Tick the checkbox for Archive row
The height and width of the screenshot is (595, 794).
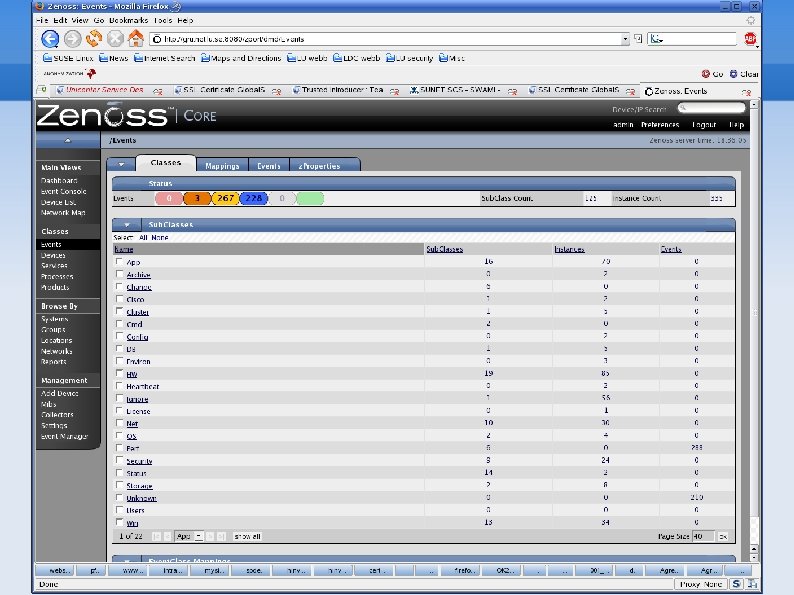point(119,274)
